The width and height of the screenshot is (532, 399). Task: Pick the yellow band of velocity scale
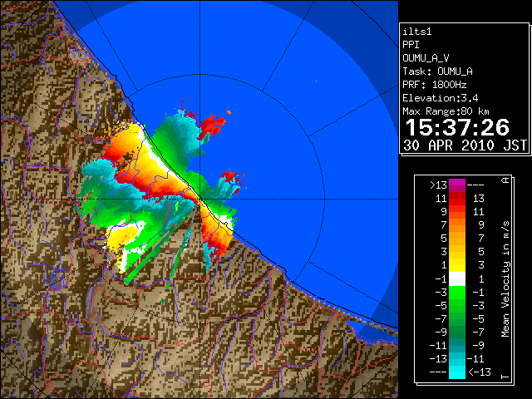click(x=457, y=265)
